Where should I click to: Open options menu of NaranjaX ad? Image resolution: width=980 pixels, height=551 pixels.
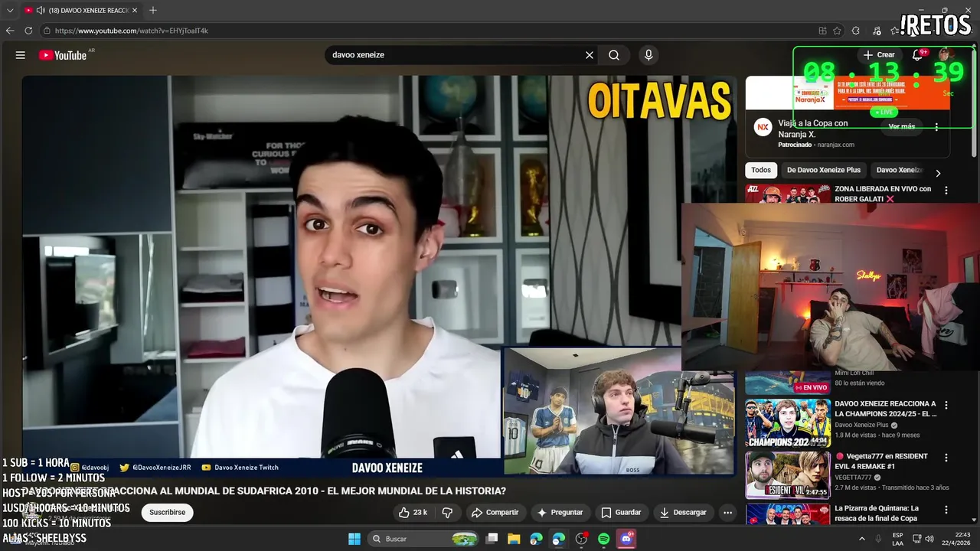pyautogui.click(x=936, y=126)
